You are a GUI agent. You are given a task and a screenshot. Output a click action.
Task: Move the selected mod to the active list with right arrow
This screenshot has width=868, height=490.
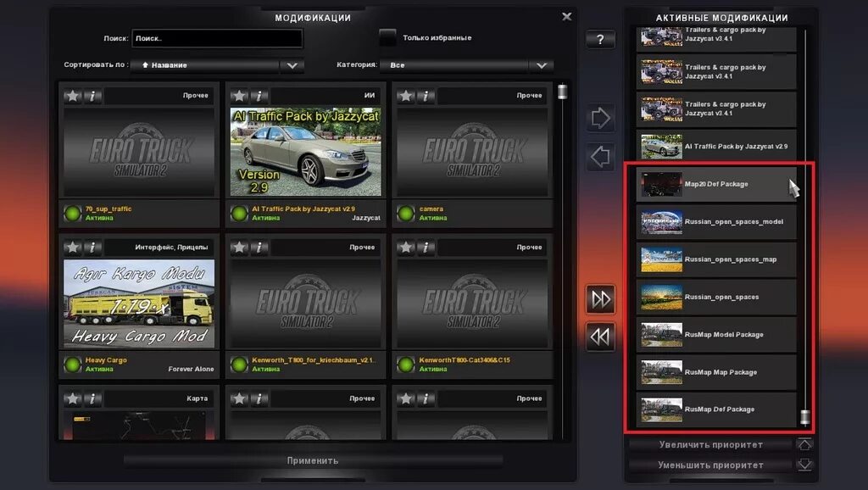click(x=601, y=118)
